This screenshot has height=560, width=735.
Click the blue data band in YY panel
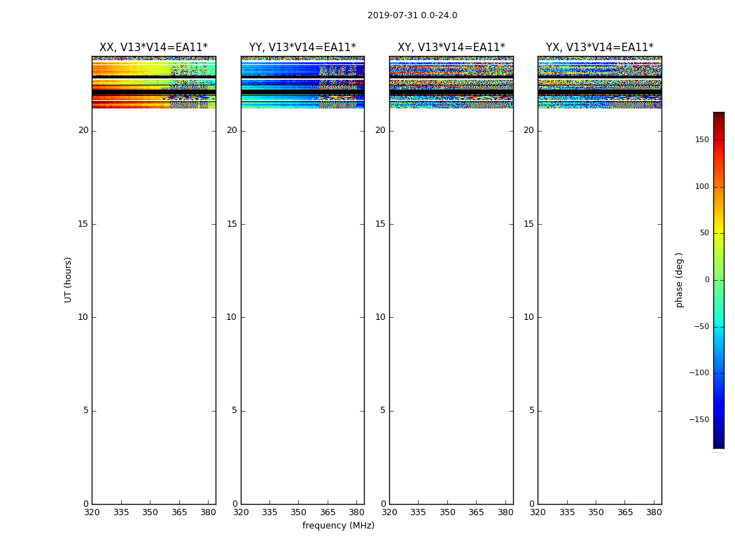tap(280, 70)
